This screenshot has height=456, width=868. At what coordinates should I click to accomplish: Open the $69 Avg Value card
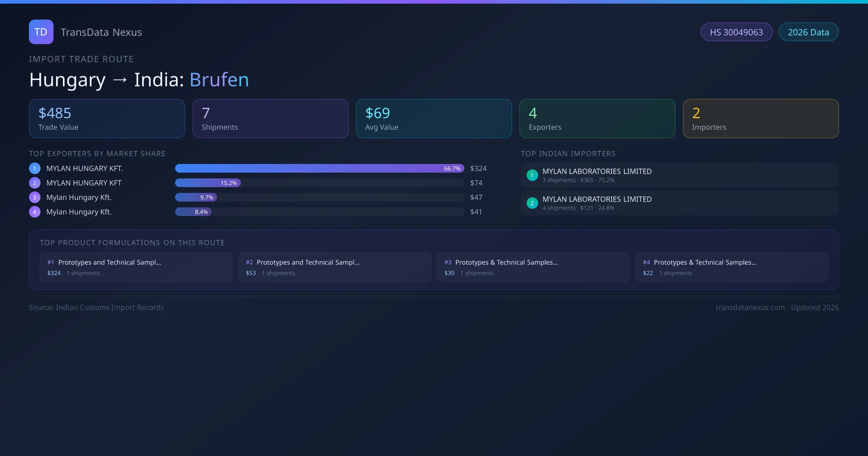pyautogui.click(x=434, y=118)
